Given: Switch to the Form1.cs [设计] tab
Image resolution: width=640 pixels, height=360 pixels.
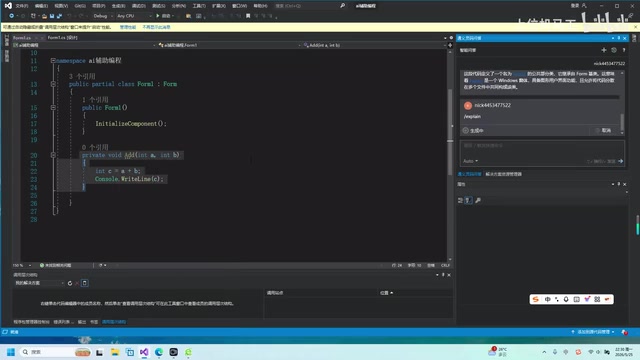Looking at the screenshot, I should click(62, 38).
